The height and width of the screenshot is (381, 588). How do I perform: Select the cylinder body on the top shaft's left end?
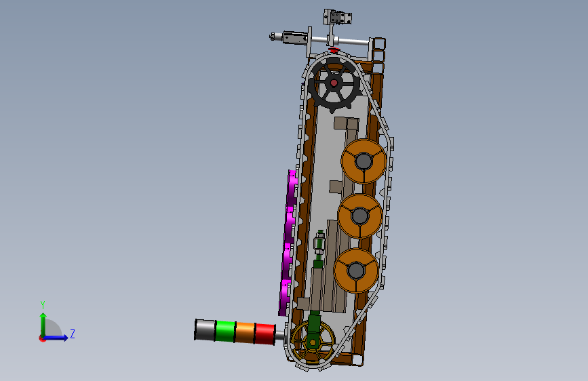tap(295, 37)
